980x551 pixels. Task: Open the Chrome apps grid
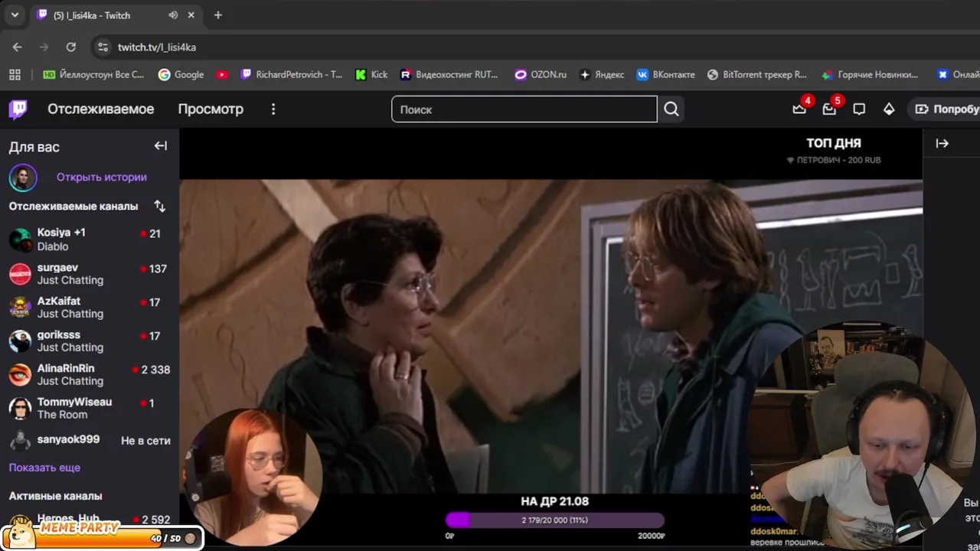(x=15, y=74)
